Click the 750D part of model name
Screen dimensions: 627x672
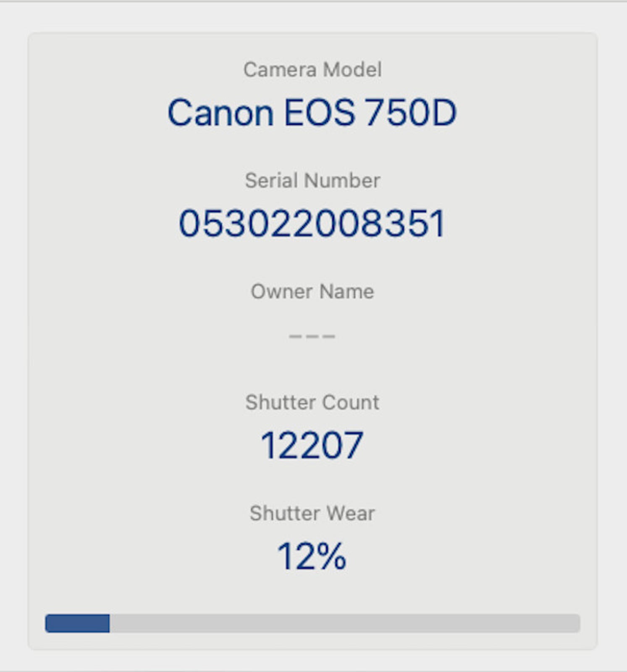point(410,113)
